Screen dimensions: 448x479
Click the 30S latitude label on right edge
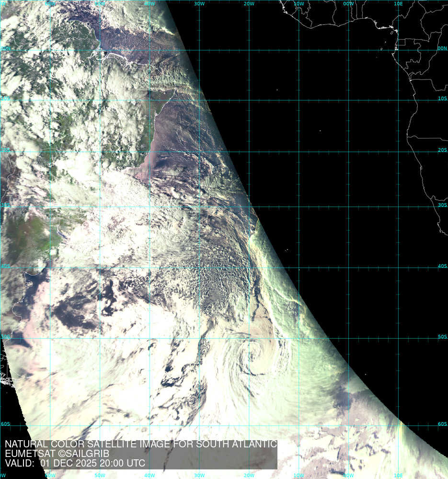[x=442, y=205]
